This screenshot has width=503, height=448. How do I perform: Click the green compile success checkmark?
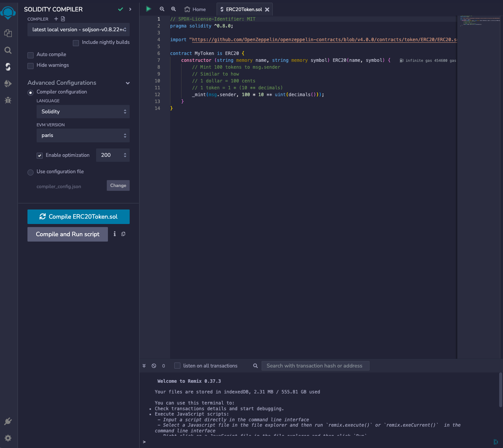tap(121, 9)
